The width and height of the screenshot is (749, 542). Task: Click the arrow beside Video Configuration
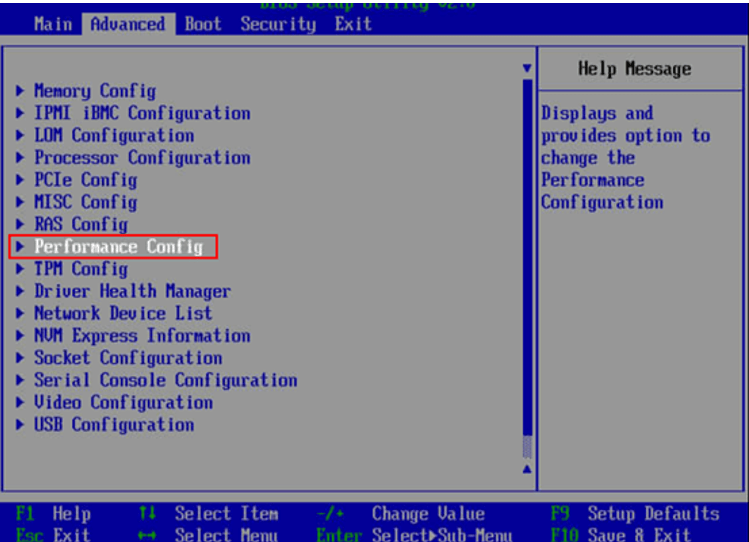pos(20,403)
